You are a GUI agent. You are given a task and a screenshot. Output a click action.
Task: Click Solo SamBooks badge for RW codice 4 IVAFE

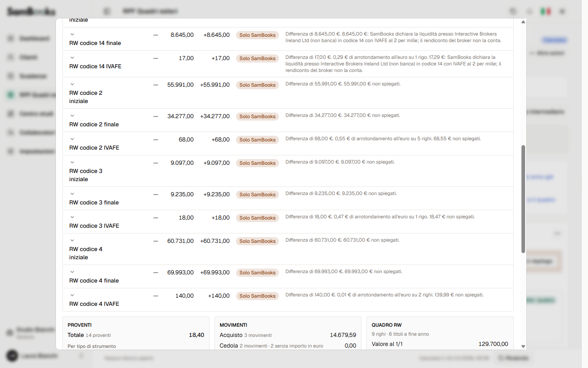coord(257,296)
